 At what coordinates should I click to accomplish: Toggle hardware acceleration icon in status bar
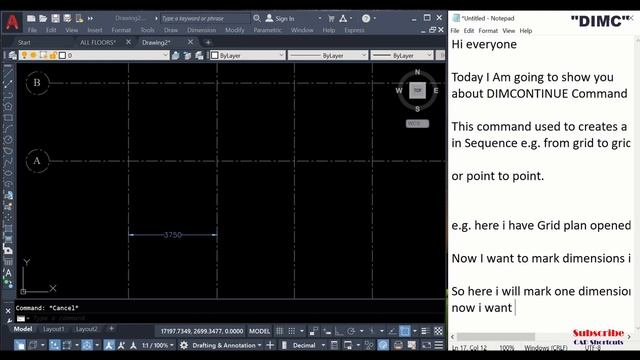383,345
